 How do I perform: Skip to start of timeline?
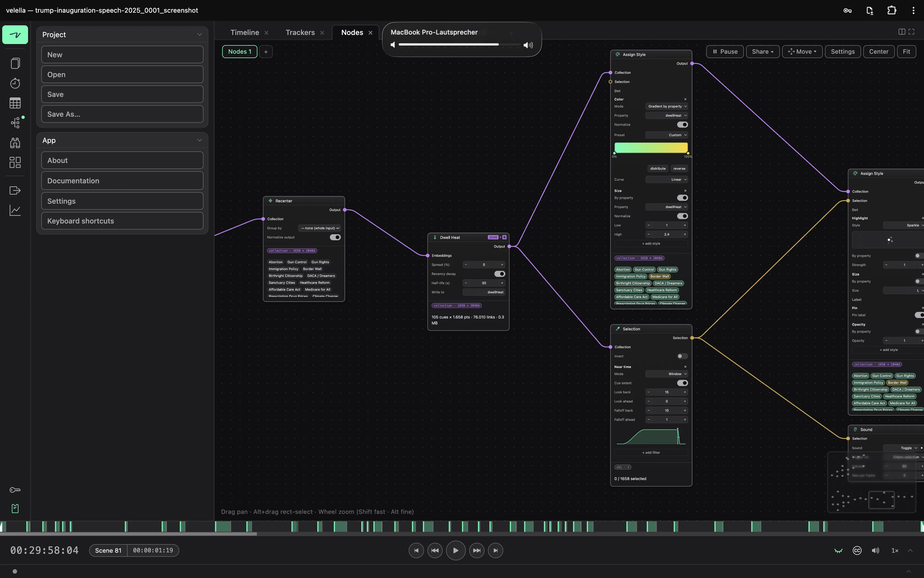(x=416, y=550)
